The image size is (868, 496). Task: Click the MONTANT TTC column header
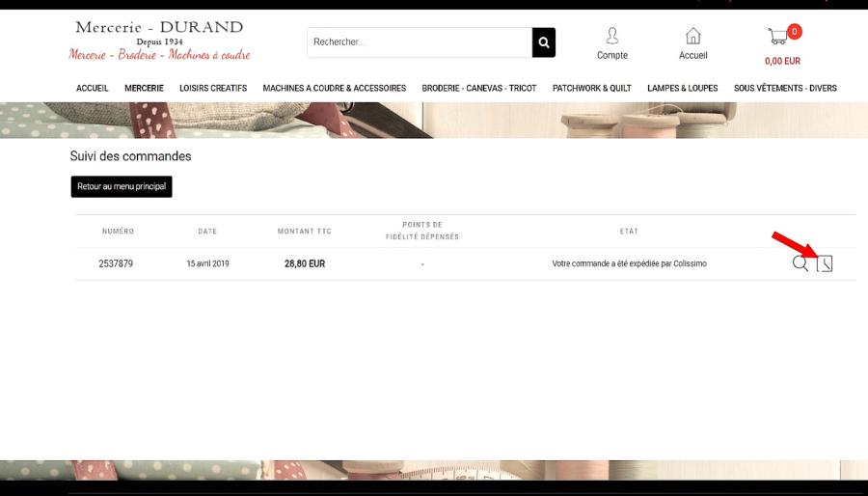[305, 232]
